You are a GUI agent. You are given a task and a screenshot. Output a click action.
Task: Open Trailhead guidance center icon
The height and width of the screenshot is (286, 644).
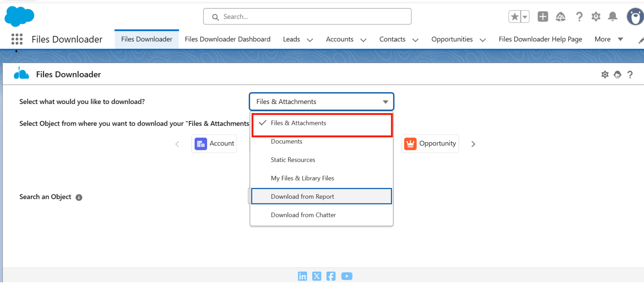pos(561,16)
